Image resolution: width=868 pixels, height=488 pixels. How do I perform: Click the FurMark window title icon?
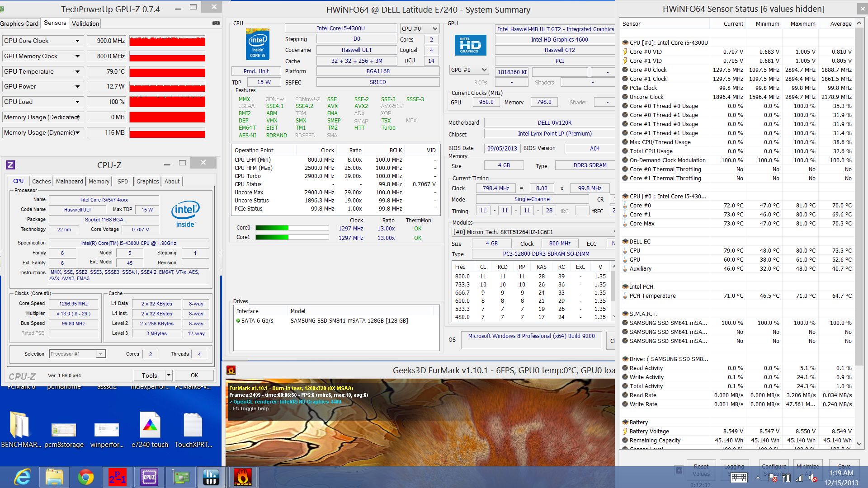[x=231, y=371]
